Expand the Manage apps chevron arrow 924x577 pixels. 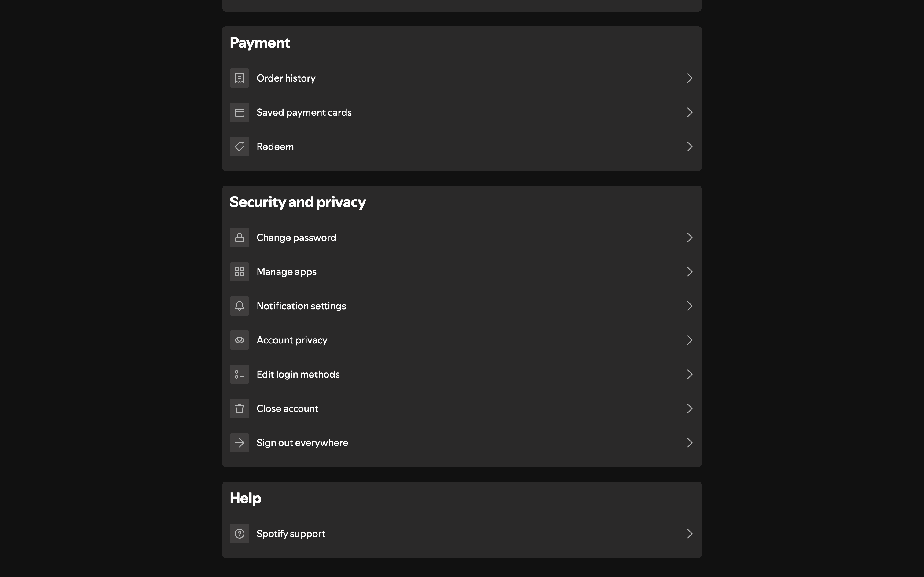(x=690, y=272)
